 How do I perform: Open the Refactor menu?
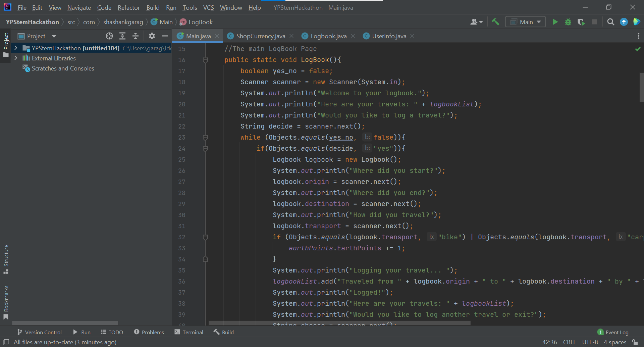pos(128,7)
